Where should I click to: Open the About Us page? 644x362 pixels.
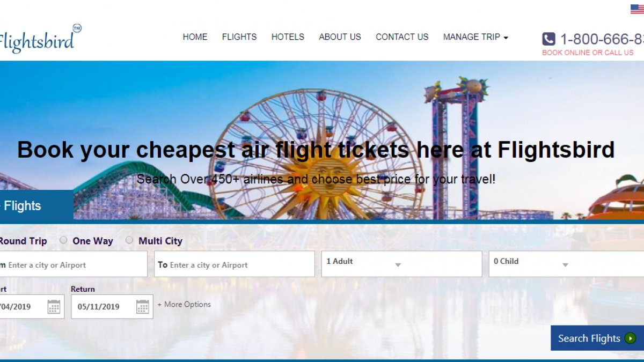[x=340, y=37]
